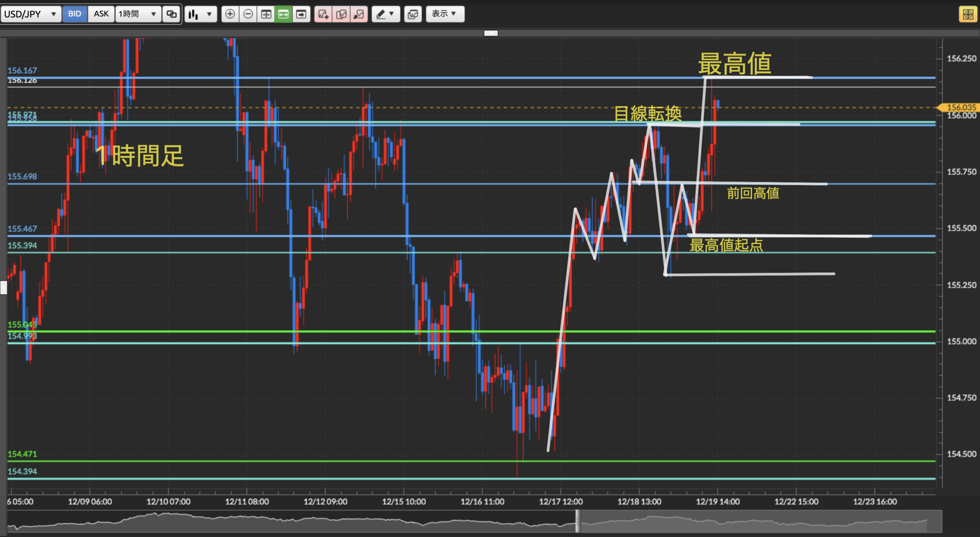Click the add new chart icon

[323, 14]
